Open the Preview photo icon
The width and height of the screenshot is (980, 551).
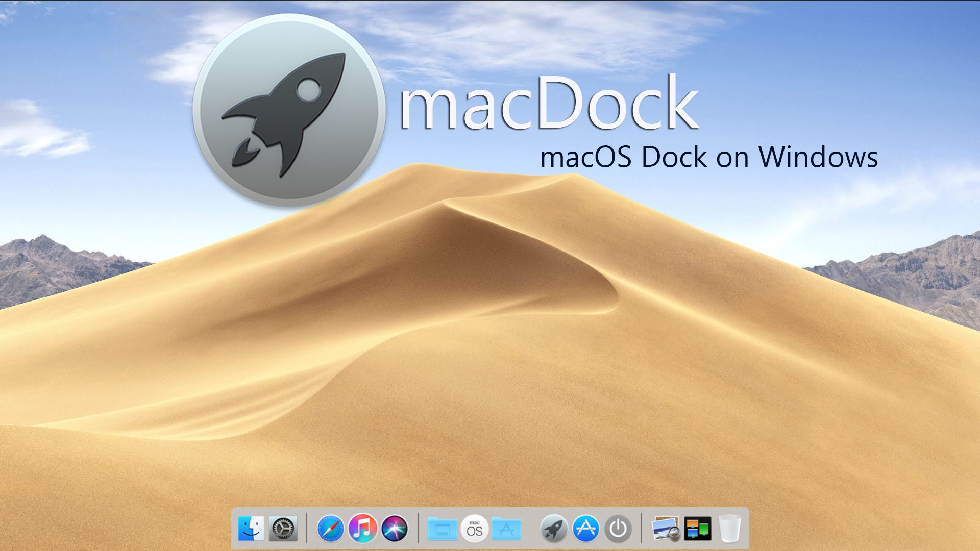pyautogui.click(x=666, y=529)
